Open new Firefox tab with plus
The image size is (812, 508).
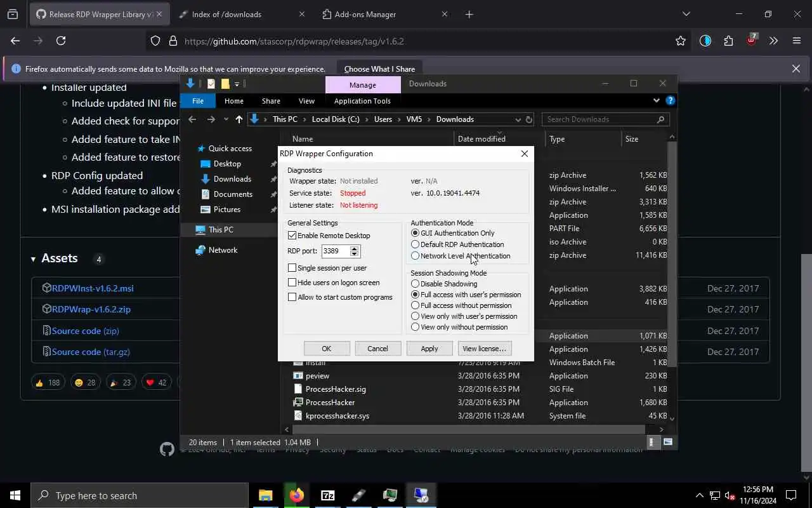pos(469,14)
